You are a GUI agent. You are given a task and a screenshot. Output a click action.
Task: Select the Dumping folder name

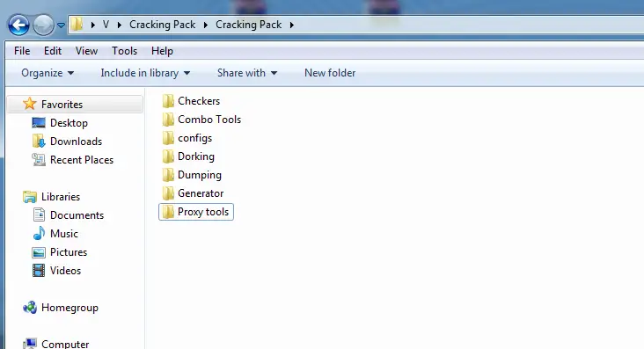pyautogui.click(x=199, y=175)
